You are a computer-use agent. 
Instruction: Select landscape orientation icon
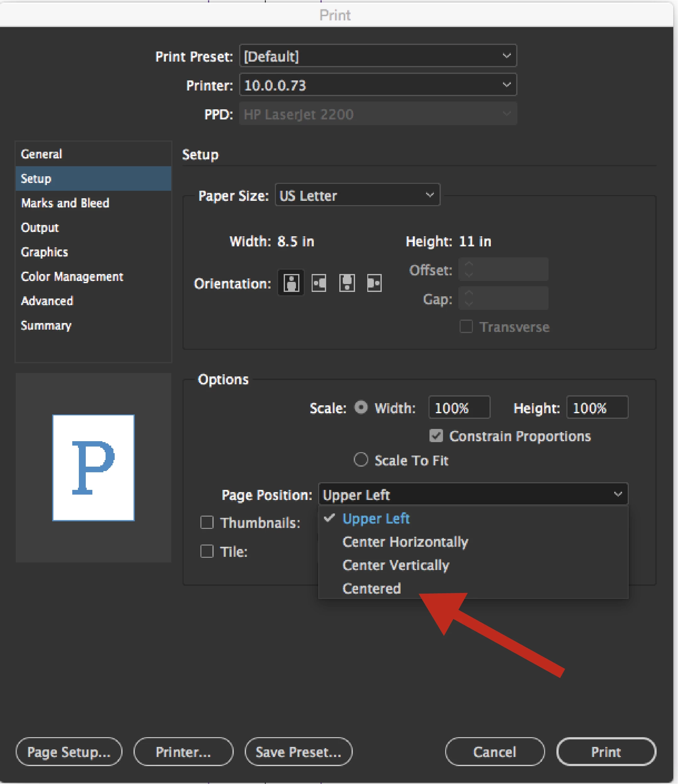click(319, 283)
